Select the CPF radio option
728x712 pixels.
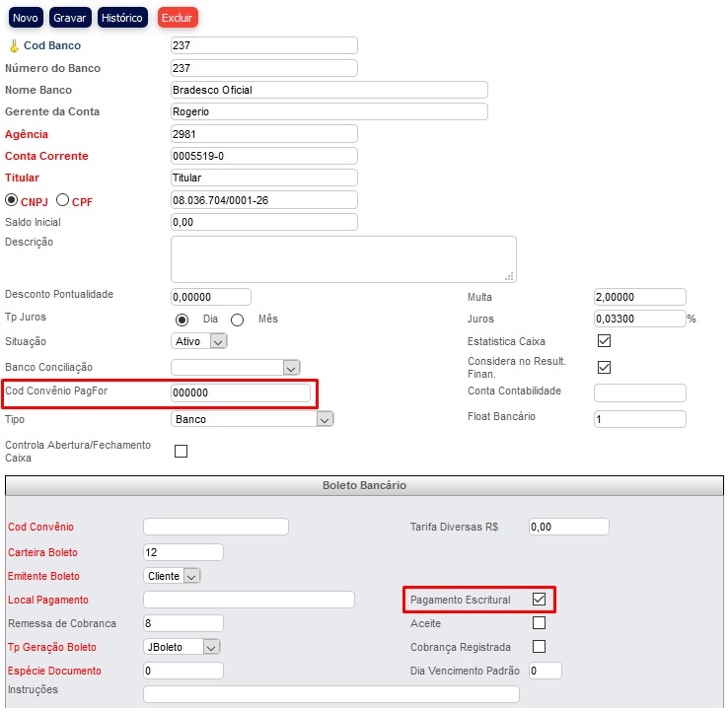coord(62,200)
